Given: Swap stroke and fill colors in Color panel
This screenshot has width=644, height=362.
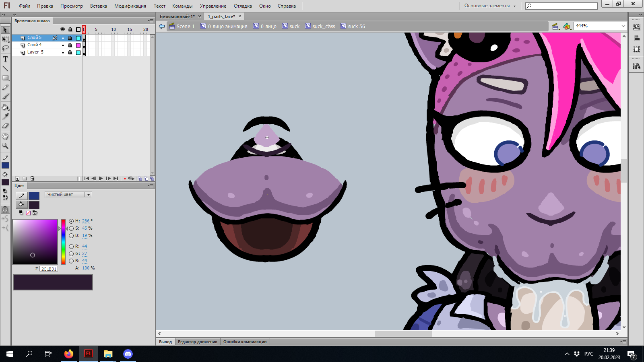Looking at the screenshot, I should [35, 213].
